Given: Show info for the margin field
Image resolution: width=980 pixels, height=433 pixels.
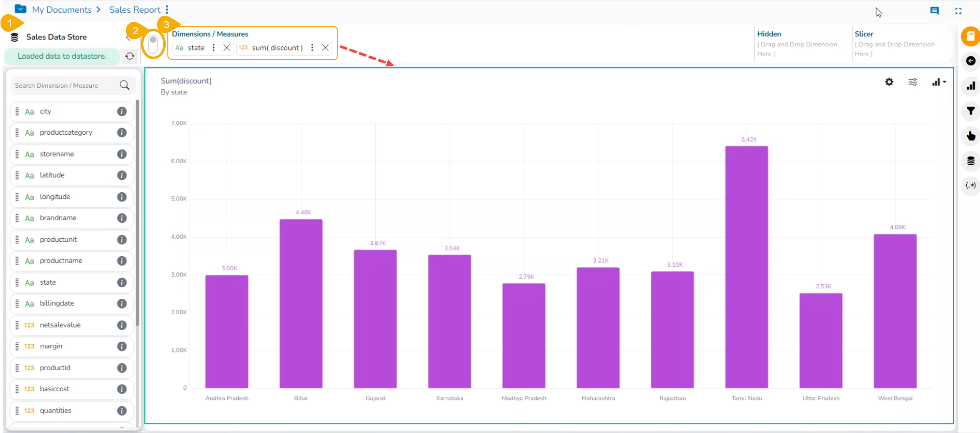Looking at the screenshot, I should click(x=122, y=346).
